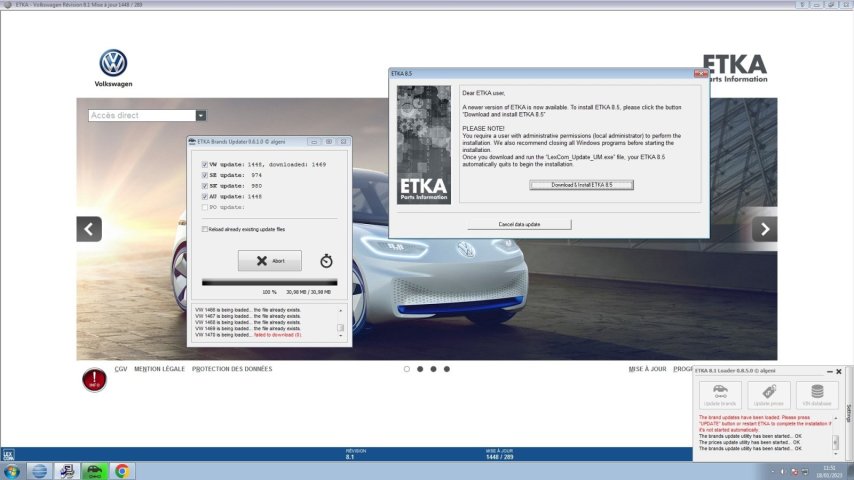Click 'VW 1469 is being loaded' log line
The width and height of the screenshot is (854, 480).
coord(248,329)
